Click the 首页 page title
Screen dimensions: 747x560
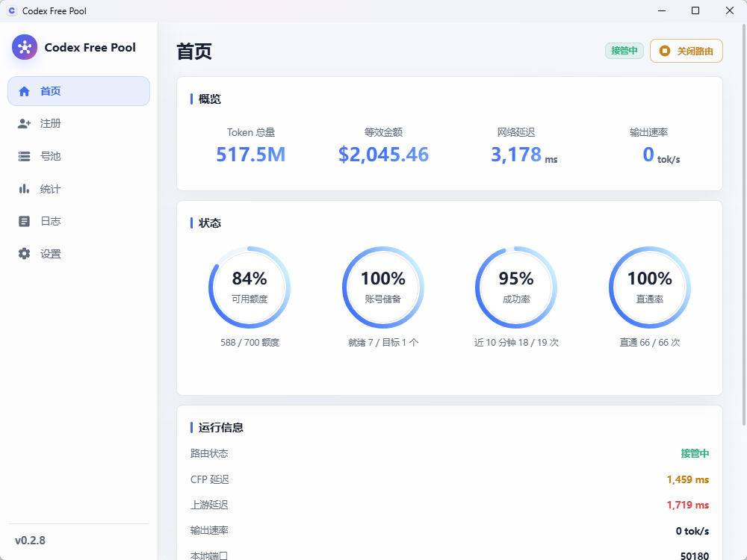click(x=194, y=52)
